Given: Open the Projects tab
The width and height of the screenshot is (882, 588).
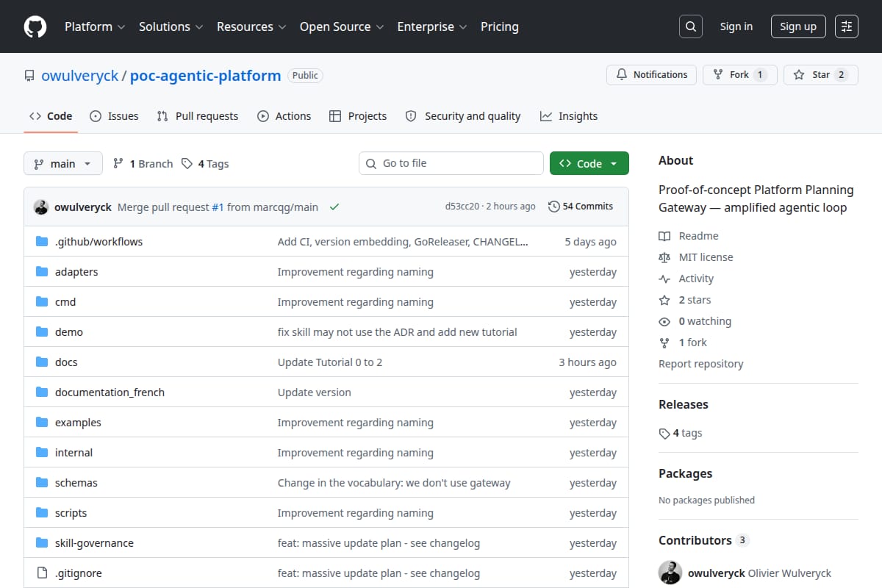Looking at the screenshot, I should pyautogui.click(x=358, y=116).
